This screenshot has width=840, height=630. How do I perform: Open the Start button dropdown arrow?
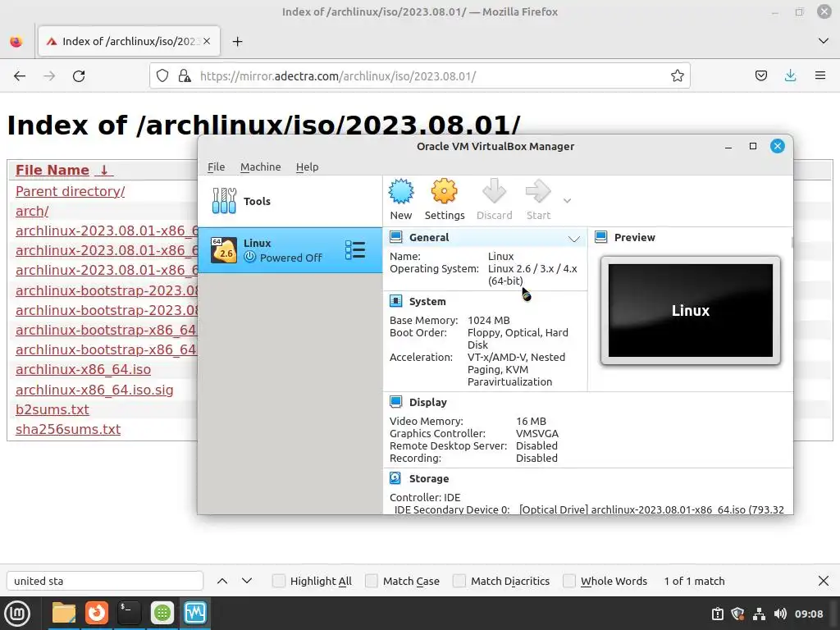tap(568, 201)
